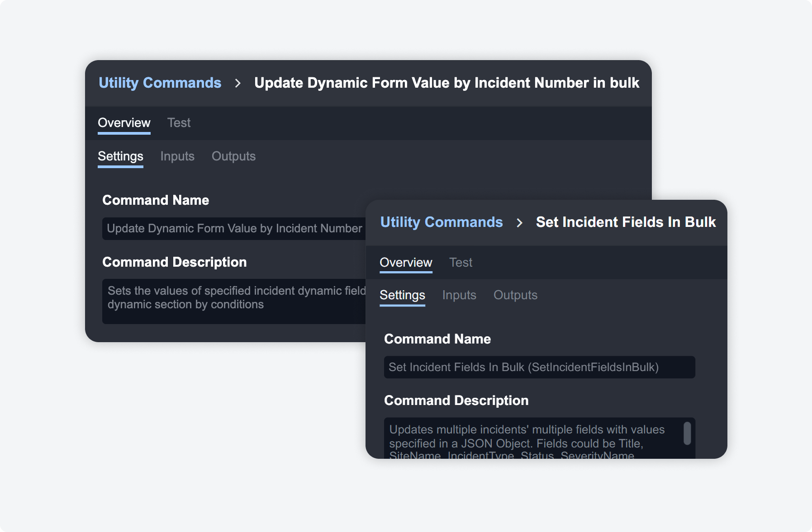
Task: Click chevron before Update Dynamic Form Value title
Action: [238, 83]
